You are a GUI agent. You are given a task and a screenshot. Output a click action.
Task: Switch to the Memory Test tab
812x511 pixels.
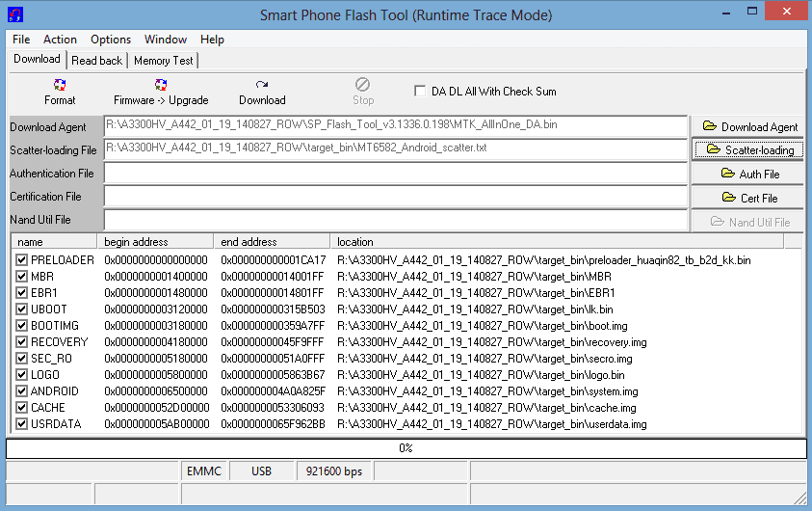(x=164, y=61)
